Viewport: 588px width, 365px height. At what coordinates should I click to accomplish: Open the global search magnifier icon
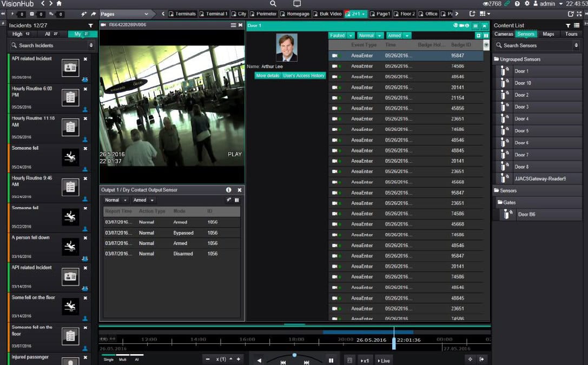(273, 4)
